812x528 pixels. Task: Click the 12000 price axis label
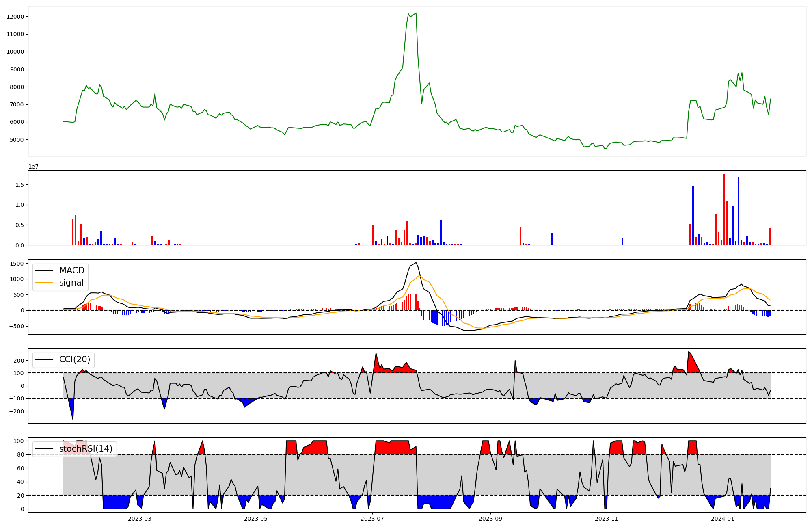(15, 17)
